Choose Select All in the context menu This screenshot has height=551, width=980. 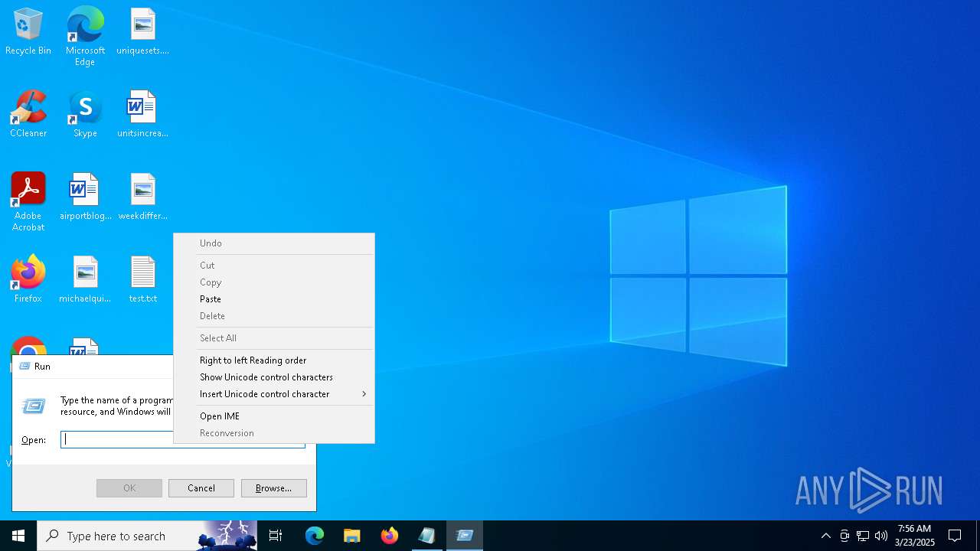point(274,338)
